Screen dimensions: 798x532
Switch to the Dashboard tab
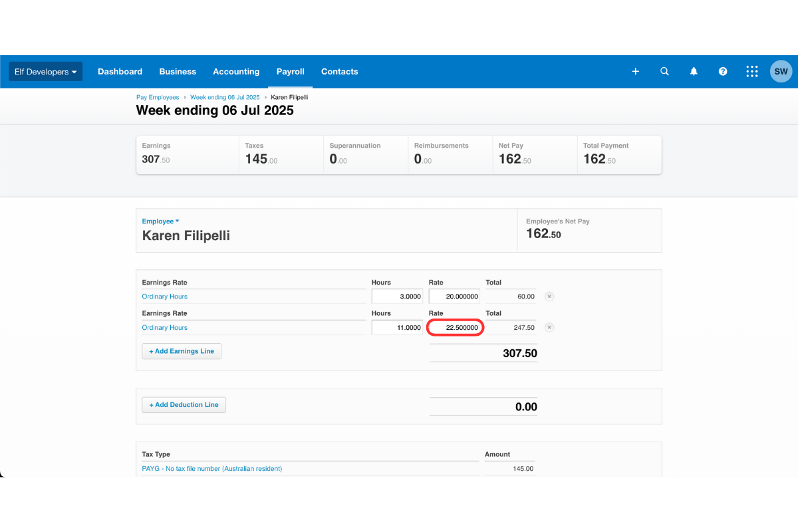(120, 71)
